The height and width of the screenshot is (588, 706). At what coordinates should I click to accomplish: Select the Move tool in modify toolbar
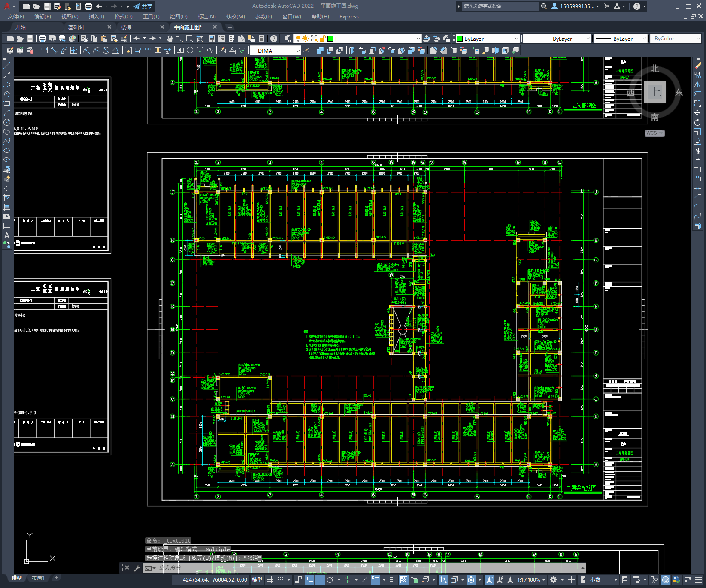pos(697,113)
